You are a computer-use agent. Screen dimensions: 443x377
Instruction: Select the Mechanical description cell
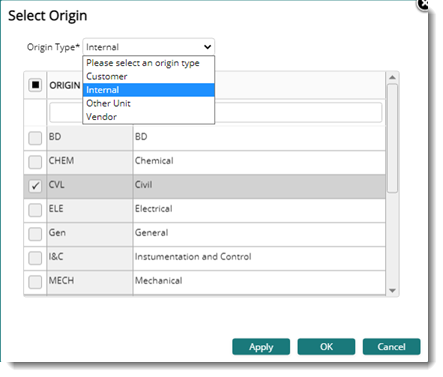point(259,282)
